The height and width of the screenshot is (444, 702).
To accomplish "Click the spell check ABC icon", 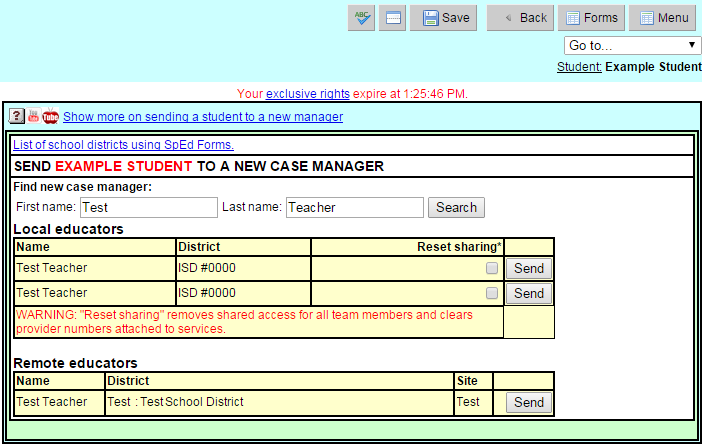I will coord(361,18).
